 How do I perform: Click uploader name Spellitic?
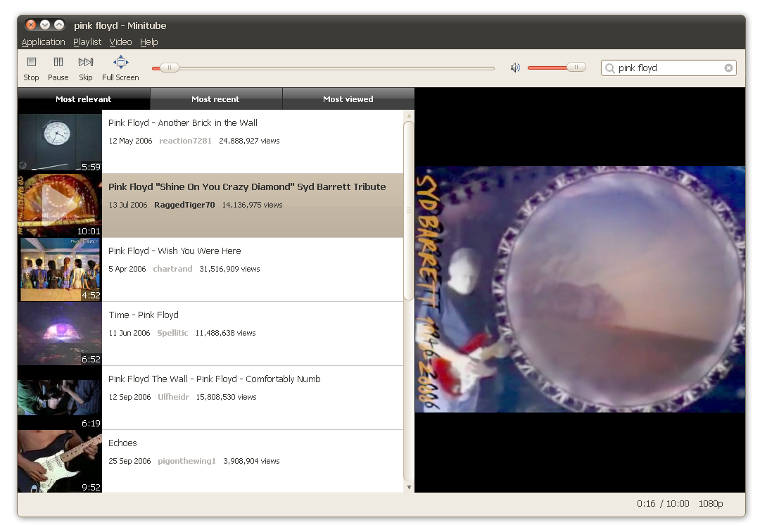tap(172, 333)
